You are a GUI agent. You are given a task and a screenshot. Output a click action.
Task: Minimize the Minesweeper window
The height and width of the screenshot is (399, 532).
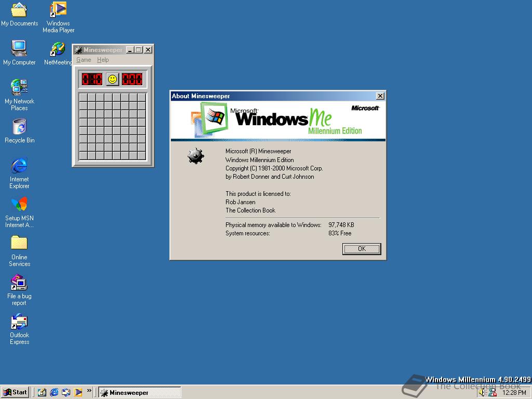[x=130, y=50]
